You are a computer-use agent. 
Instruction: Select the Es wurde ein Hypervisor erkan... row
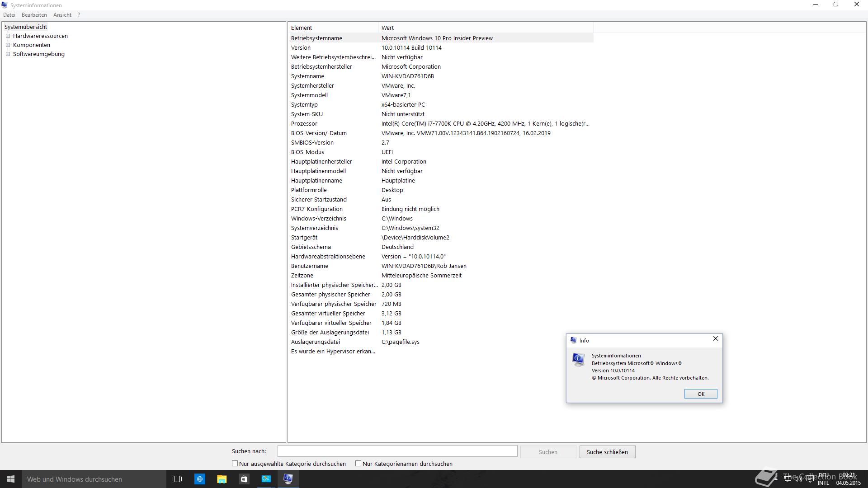tap(441, 351)
